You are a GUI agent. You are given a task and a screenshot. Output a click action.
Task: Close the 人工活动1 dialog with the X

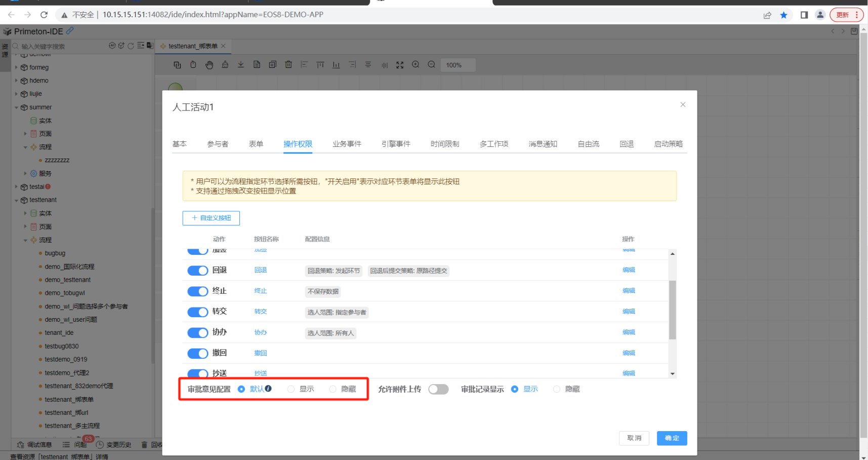pos(683,105)
